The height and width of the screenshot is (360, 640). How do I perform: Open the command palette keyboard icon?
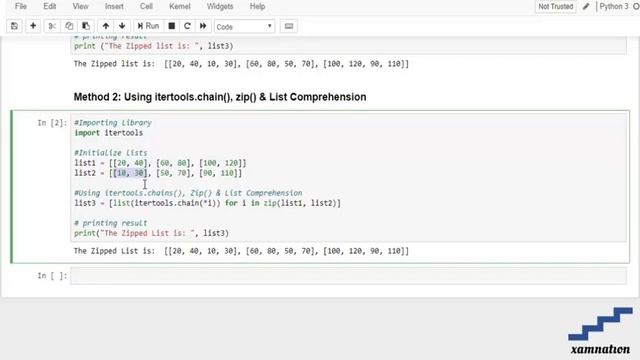(x=289, y=26)
